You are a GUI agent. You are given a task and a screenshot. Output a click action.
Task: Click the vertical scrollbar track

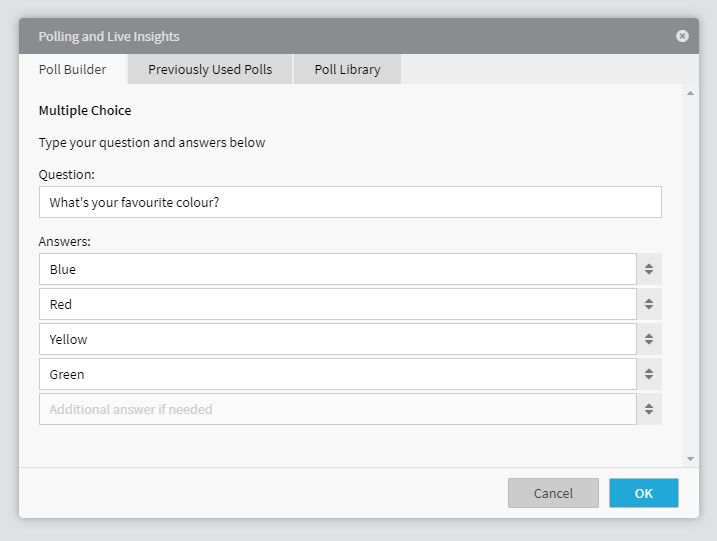(x=690, y=276)
